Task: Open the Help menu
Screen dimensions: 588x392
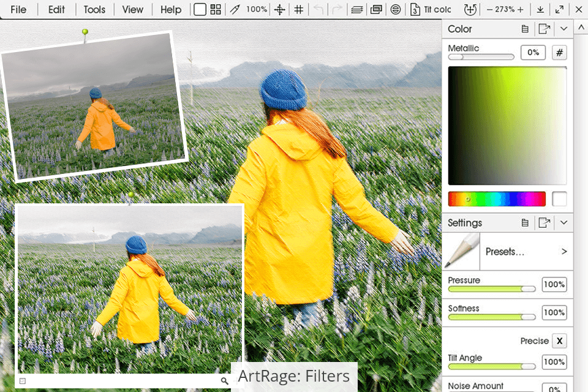Action: tap(171, 9)
